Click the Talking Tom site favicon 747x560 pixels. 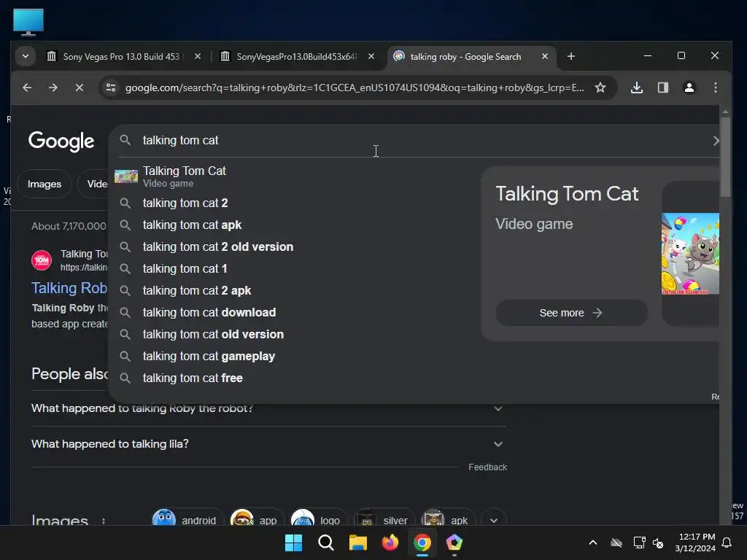point(42,260)
